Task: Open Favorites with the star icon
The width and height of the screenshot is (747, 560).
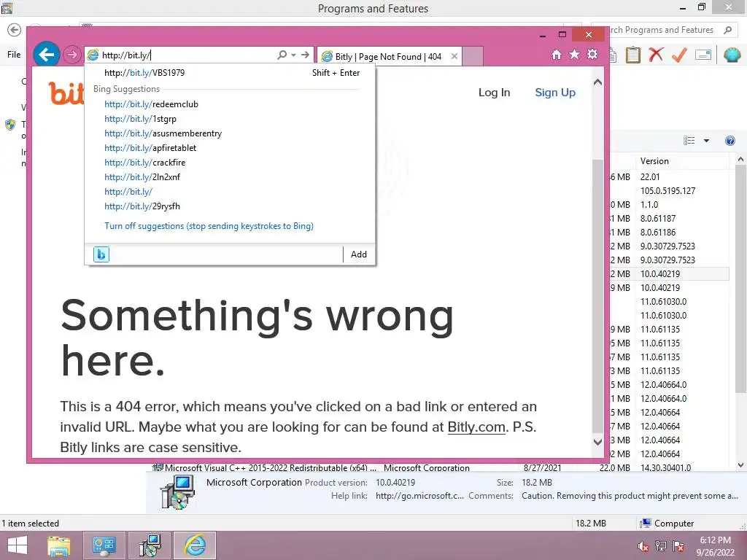Action: (x=575, y=55)
